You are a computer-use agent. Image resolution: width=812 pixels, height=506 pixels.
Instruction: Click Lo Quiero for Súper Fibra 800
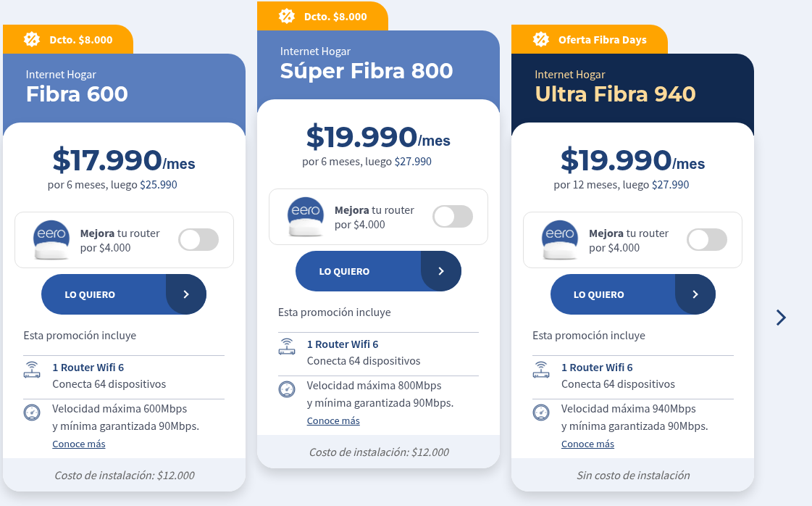point(379,271)
